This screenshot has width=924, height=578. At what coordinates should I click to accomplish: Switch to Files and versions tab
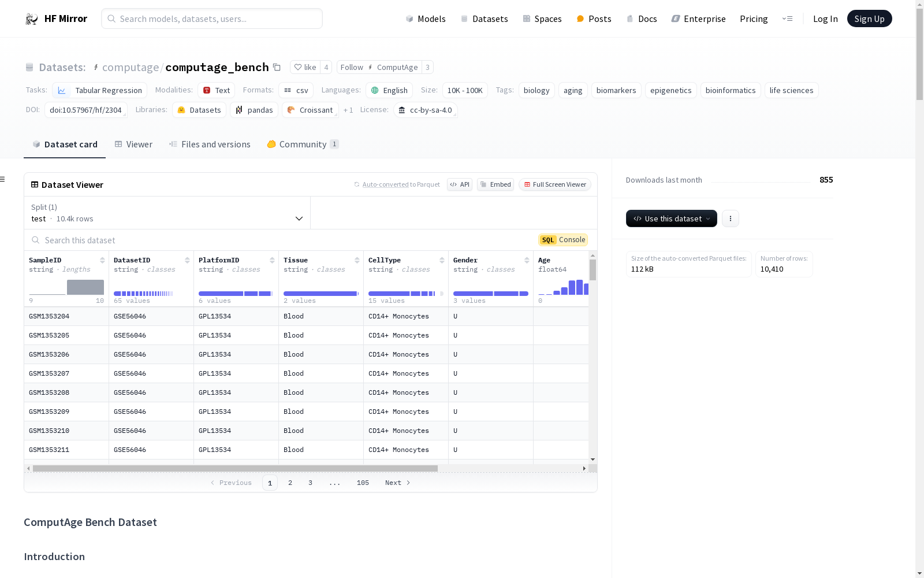210,144
